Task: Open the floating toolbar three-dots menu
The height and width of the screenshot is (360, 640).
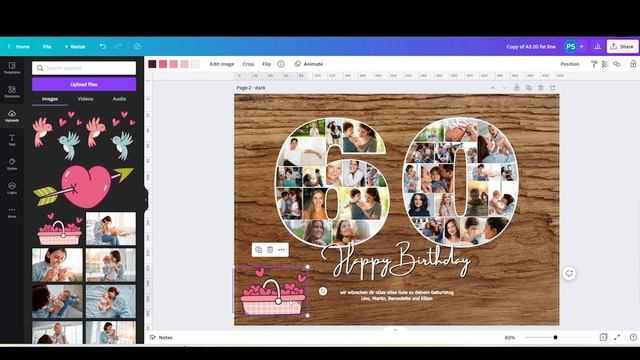Action: (x=281, y=249)
